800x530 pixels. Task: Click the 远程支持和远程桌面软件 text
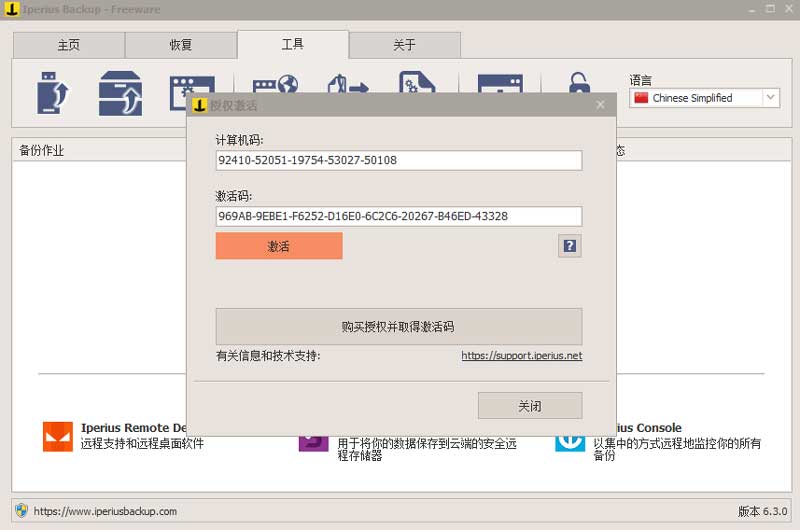(x=142, y=443)
